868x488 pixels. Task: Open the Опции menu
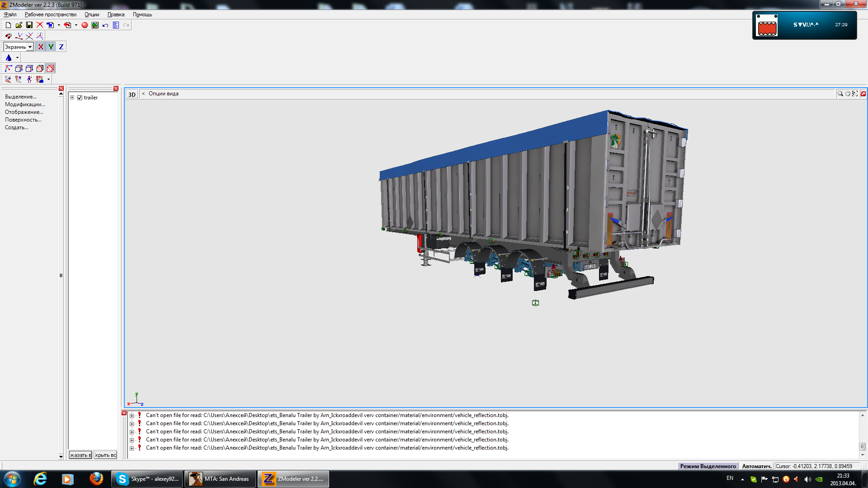click(x=92, y=14)
